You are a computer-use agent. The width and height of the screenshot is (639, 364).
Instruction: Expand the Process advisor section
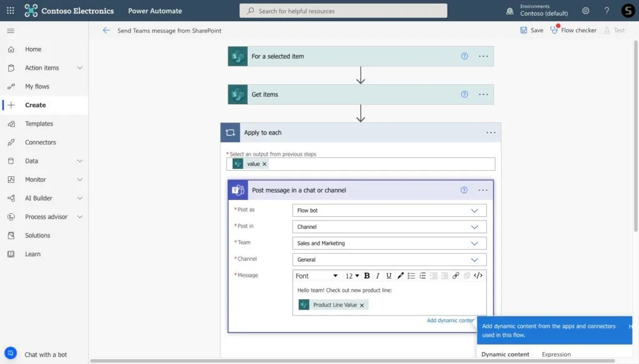[80, 217]
